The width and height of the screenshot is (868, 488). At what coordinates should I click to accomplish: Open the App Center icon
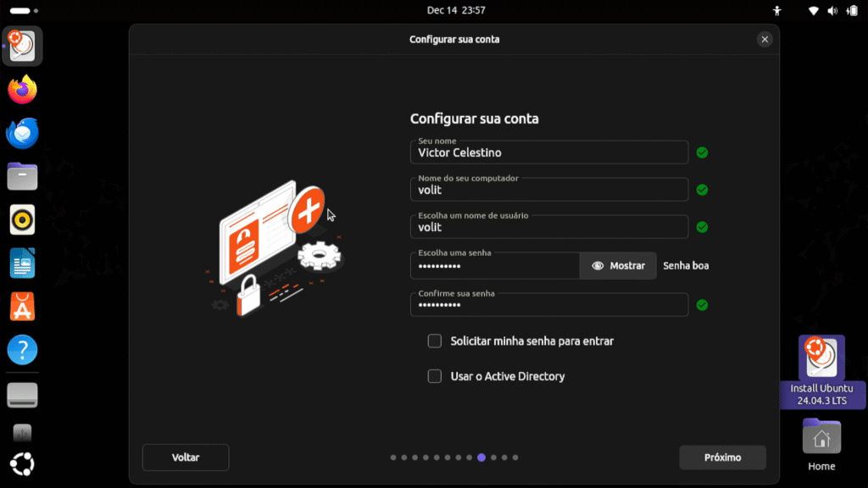(23, 307)
